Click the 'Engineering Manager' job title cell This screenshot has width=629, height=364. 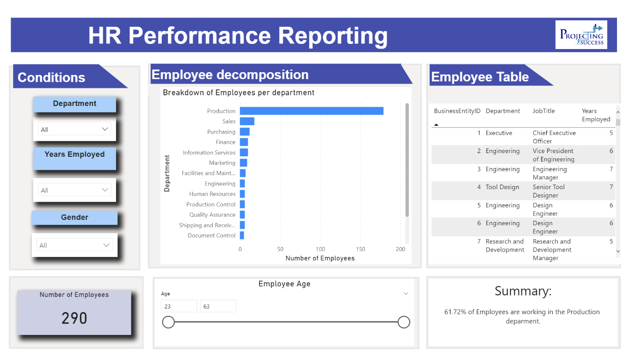(x=549, y=173)
